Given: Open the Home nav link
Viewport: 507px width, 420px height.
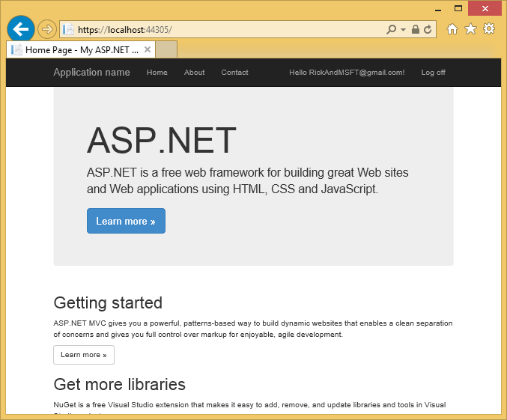Looking at the screenshot, I should (157, 73).
